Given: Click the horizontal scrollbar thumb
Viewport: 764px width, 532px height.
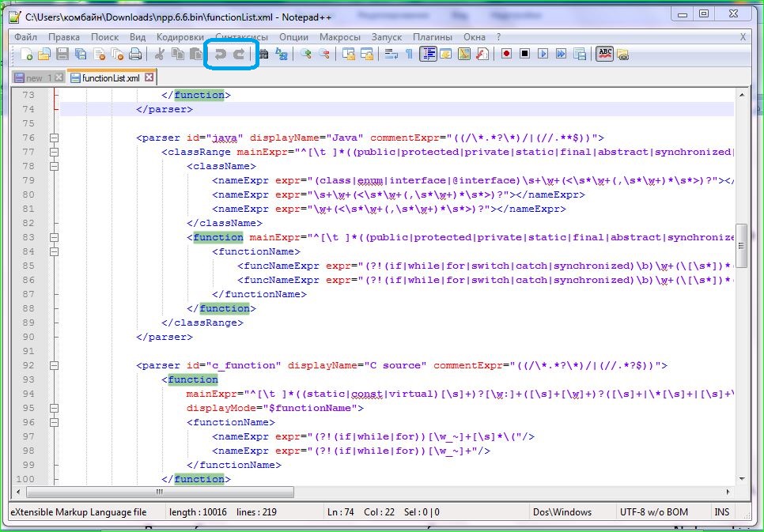Looking at the screenshot, I should tap(160, 492).
